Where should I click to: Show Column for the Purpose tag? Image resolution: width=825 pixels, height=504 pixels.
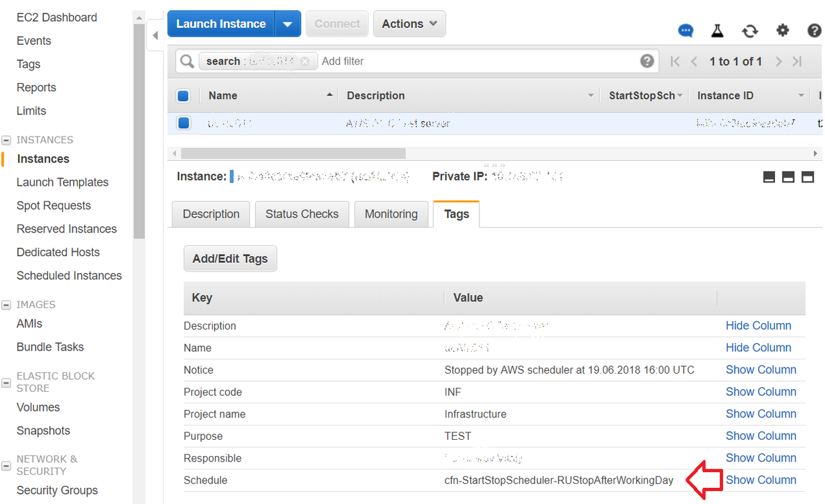tap(761, 436)
